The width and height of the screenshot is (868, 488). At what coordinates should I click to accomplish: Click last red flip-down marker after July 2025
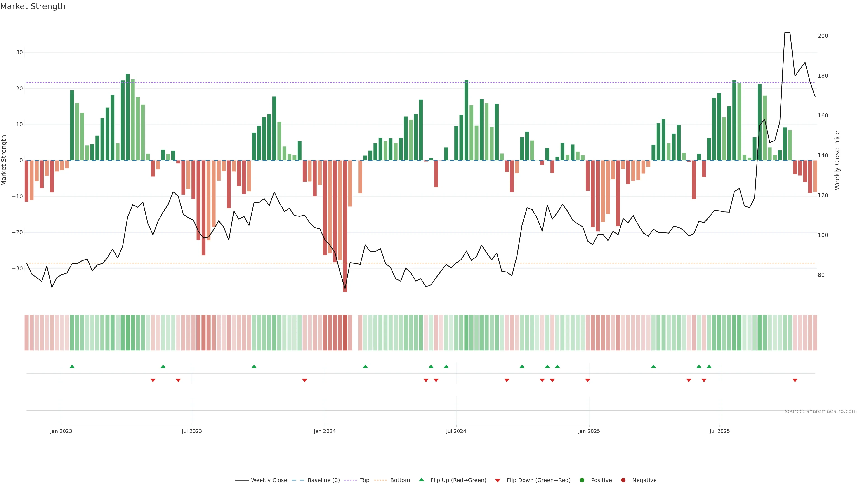click(795, 380)
